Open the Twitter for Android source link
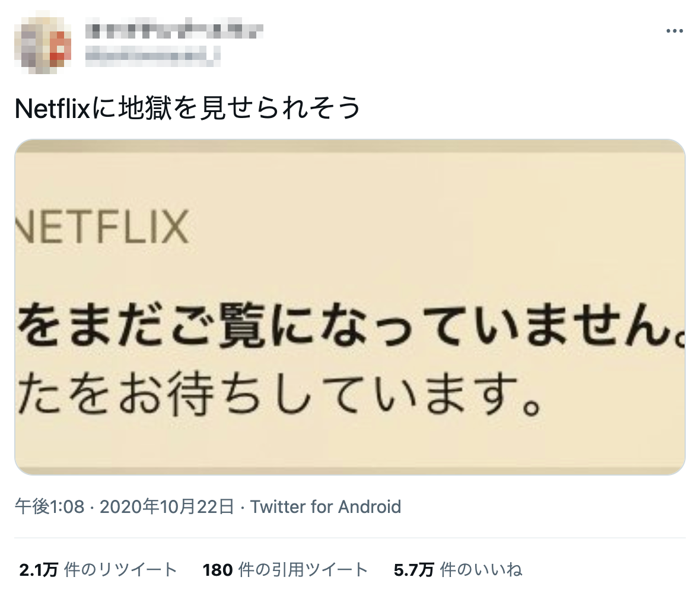The width and height of the screenshot is (700, 593). click(326, 507)
